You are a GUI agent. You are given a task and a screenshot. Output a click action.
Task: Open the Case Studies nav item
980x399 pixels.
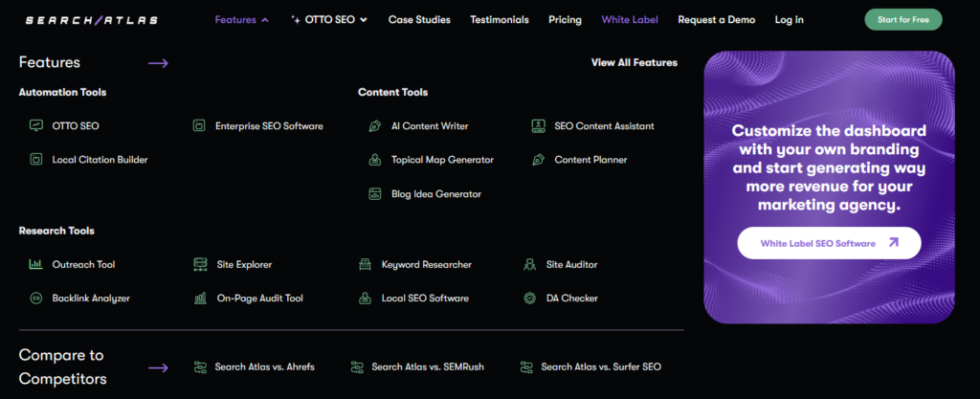[419, 19]
